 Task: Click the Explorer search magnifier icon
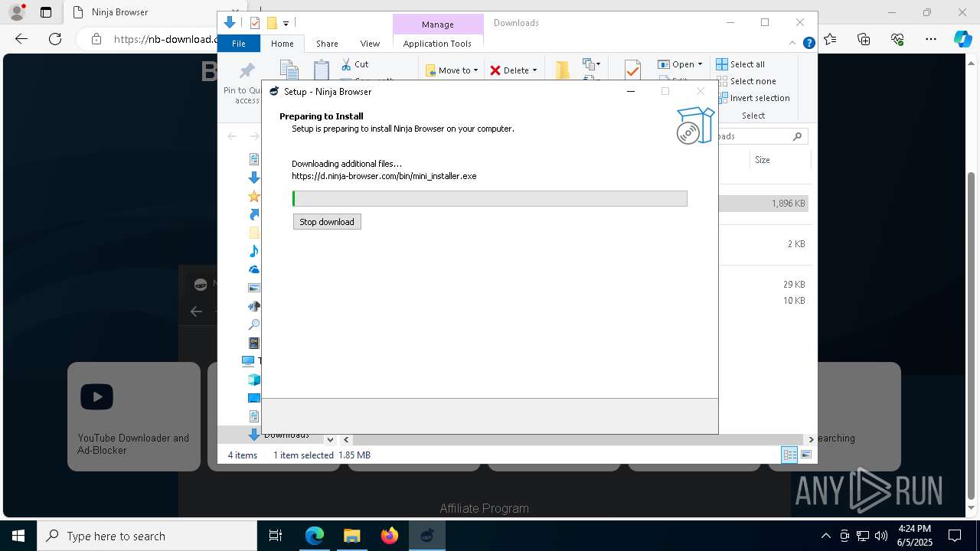tap(797, 136)
